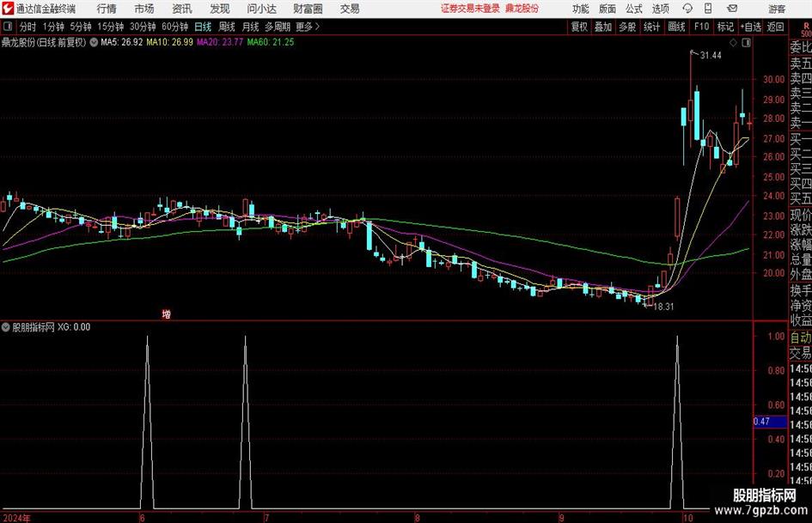Click the 30.00 price axis label
The width and height of the screenshot is (812, 523).
(773, 79)
